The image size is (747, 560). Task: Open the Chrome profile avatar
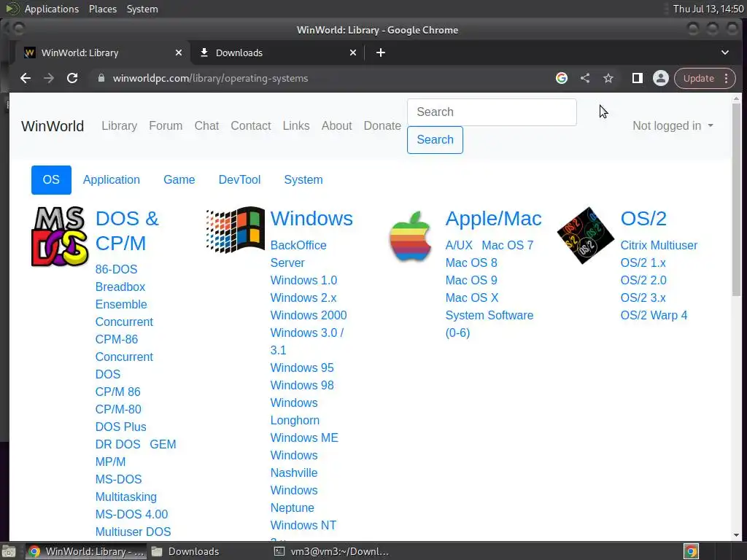661,78
